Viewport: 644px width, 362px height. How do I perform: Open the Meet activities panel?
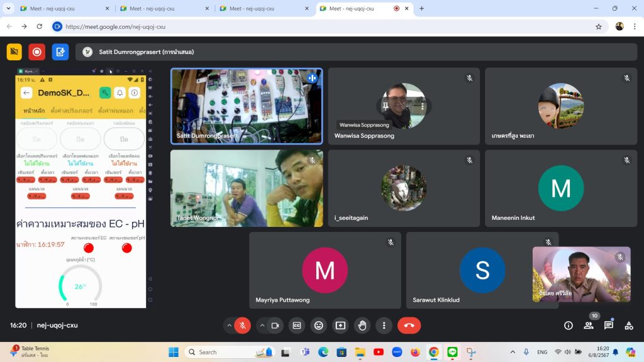[x=629, y=326]
